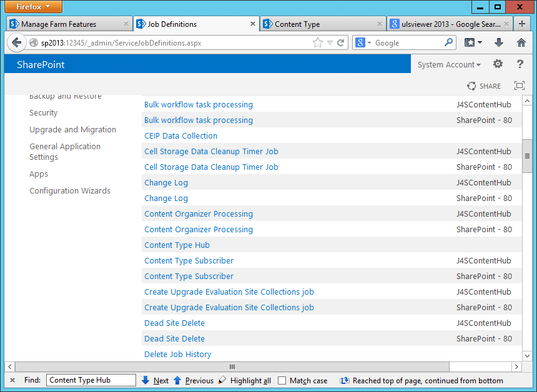
Task: Click the horizontal scrollbar right arrow
Action: [x=516, y=366]
